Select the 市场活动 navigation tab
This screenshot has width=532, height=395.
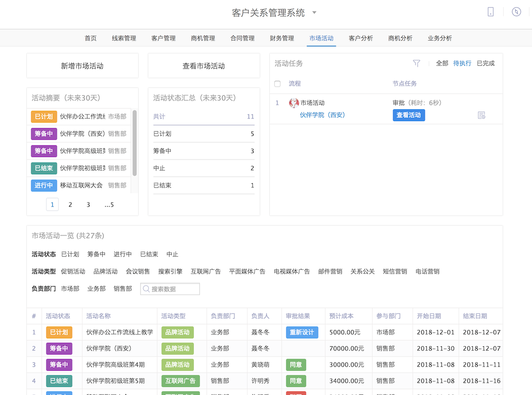(x=321, y=38)
